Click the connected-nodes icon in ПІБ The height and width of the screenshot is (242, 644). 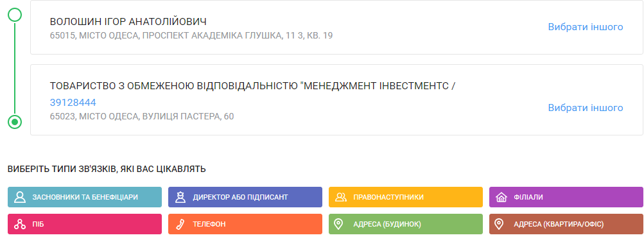(20, 224)
